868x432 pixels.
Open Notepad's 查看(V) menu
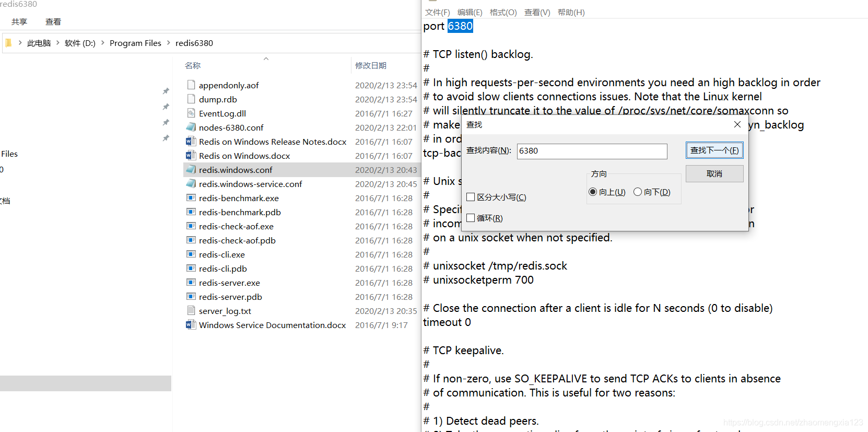(537, 12)
